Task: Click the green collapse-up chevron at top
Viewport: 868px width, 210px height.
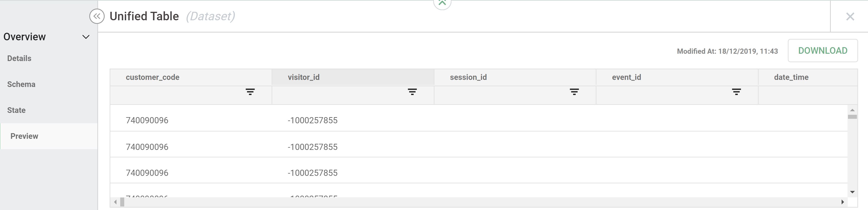Action: click(442, 3)
